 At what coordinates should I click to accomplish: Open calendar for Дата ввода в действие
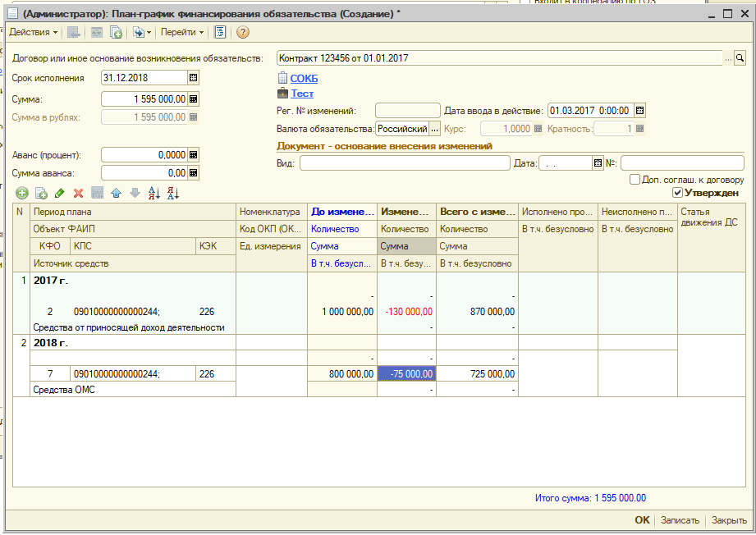point(640,111)
